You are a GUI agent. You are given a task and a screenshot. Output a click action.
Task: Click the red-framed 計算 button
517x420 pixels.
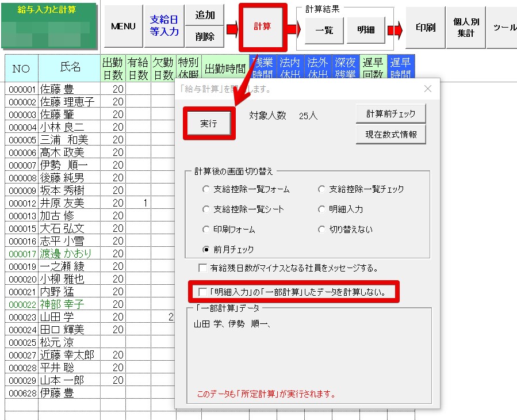click(263, 26)
